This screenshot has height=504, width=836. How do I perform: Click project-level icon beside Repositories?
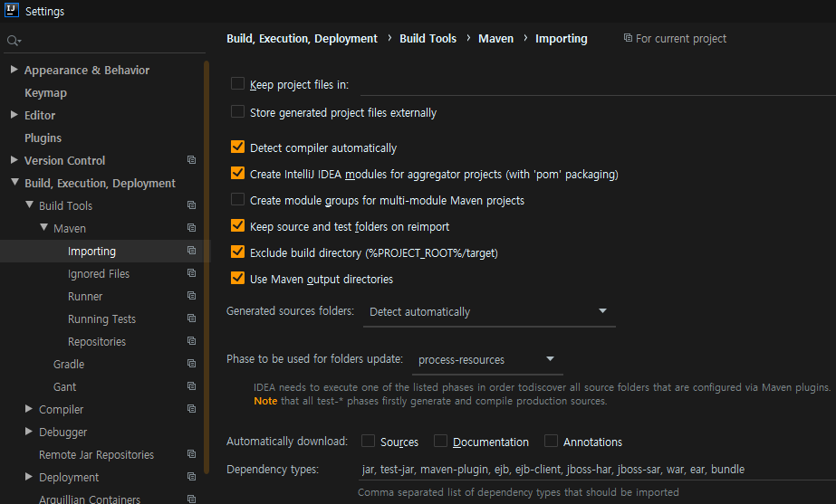(191, 341)
